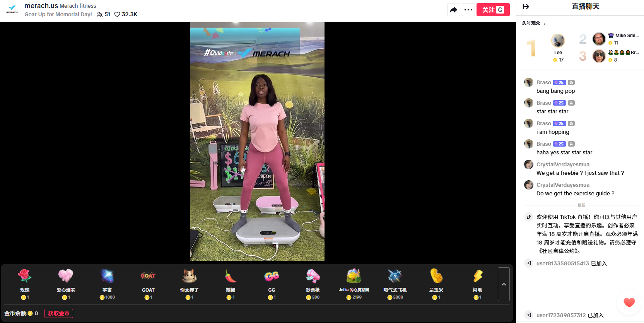Collapse the live chat panel
Viewport: 644px width, 323px height.
526,7
